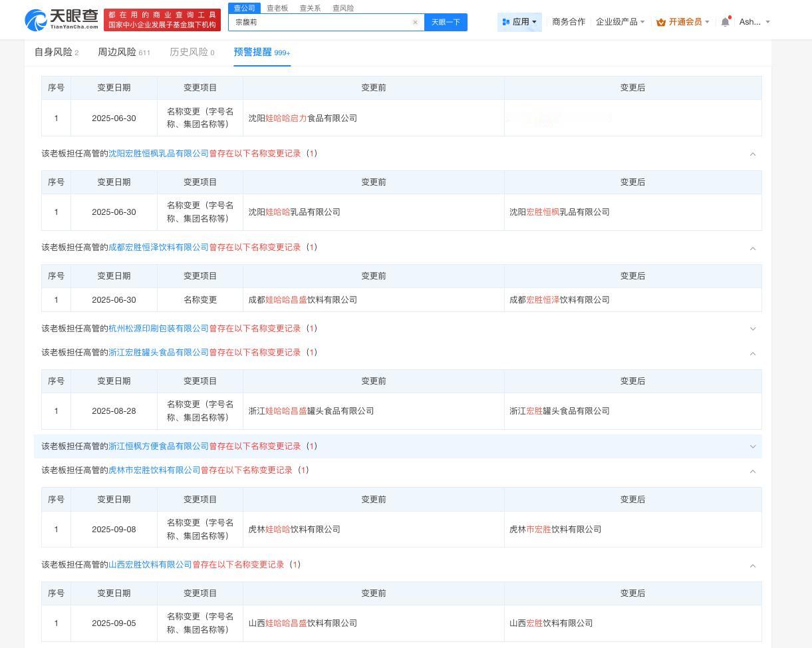
Task: Select the 预警提醒 tab
Action: (x=262, y=52)
